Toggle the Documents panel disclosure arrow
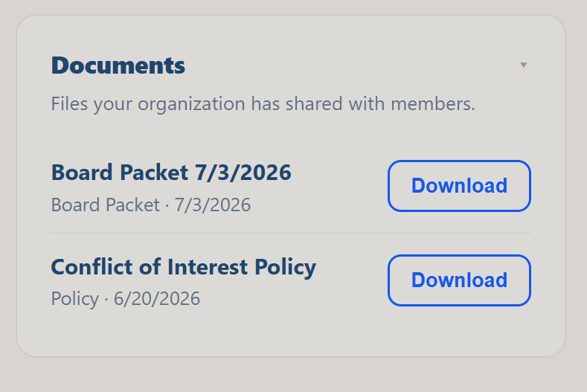This screenshot has width=587, height=392. (x=523, y=65)
